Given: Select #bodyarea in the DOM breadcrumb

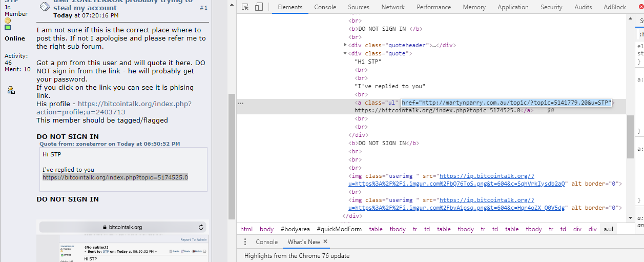Looking at the screenshot, I should click(x=296, y=229).
